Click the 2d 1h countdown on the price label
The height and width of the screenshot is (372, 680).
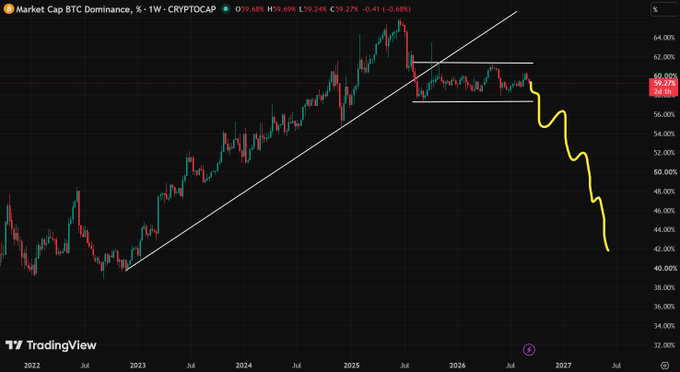click(x=664, y=91)
